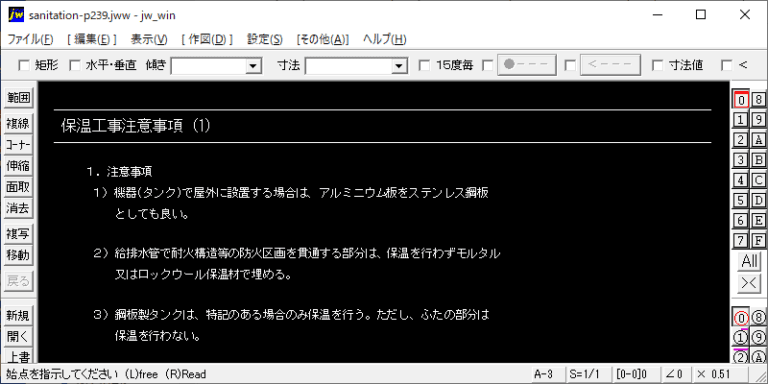The width and height of the screenshot is (768, 384).
Task: Click the × 0.51 zoom factor in status bar
Action: (x=719, y=375)
